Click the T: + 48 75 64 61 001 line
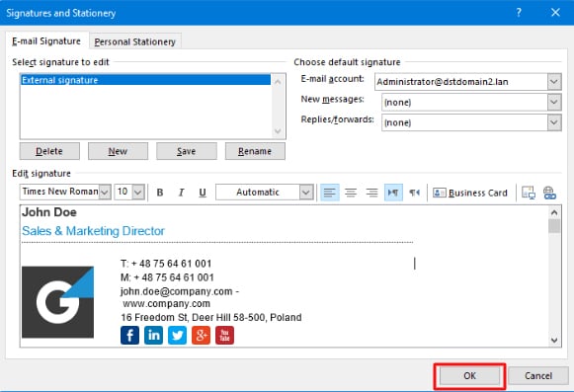574x392 pixels. click(166, 264)
